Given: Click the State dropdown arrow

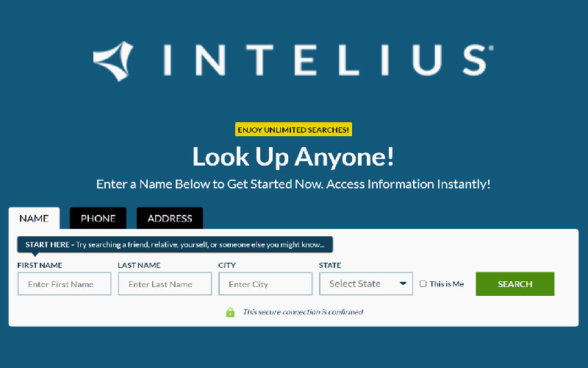Looking at the screenshot, I should [x=403, y=283].
